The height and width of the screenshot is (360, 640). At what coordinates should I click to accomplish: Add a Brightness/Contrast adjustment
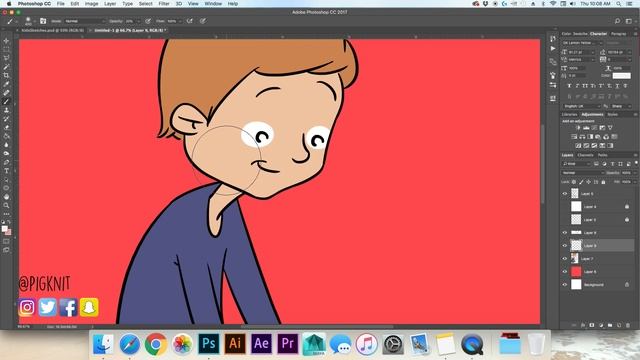coord(578,128)
